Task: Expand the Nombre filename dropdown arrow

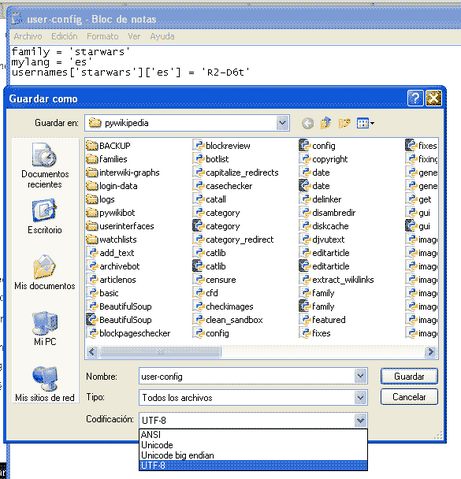Action: point(360,376)
